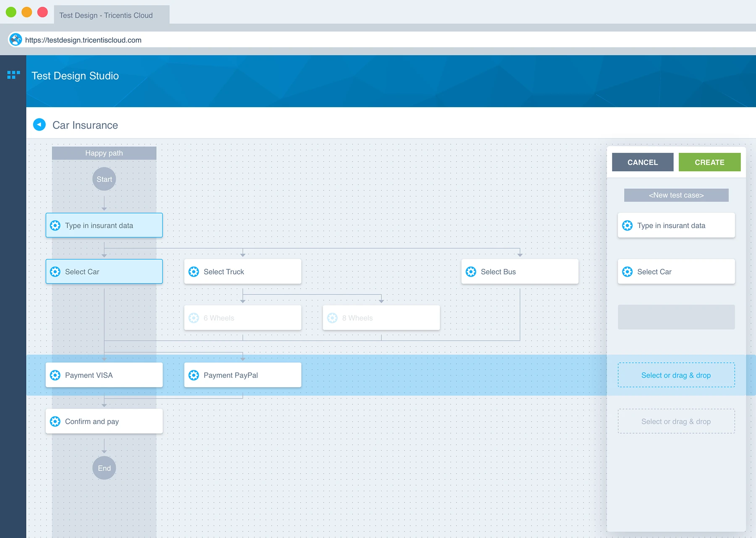Viewport: 756px width, 538px height.
Task: Click the End node
Action: tap(104, 468)
